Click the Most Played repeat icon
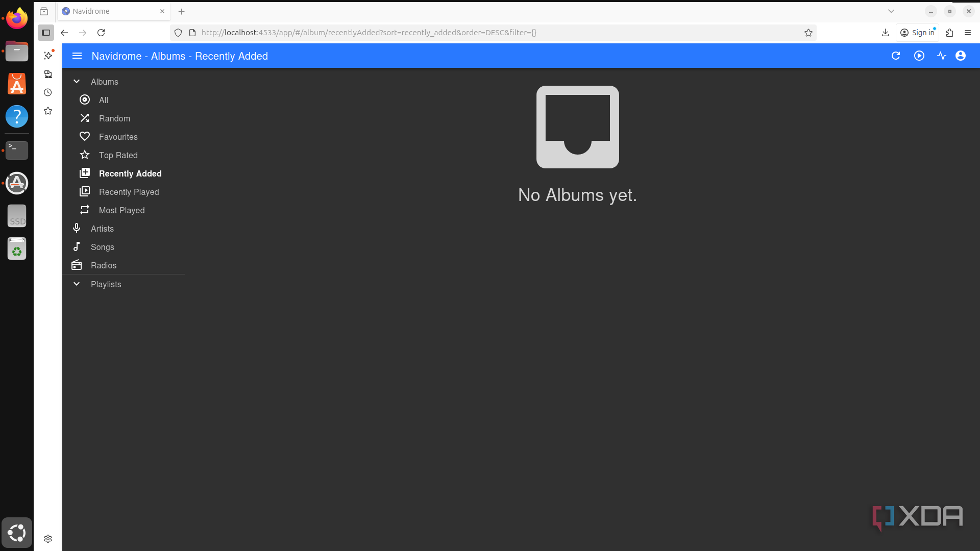This screenshot has width=980, height=551. (85, 210)
